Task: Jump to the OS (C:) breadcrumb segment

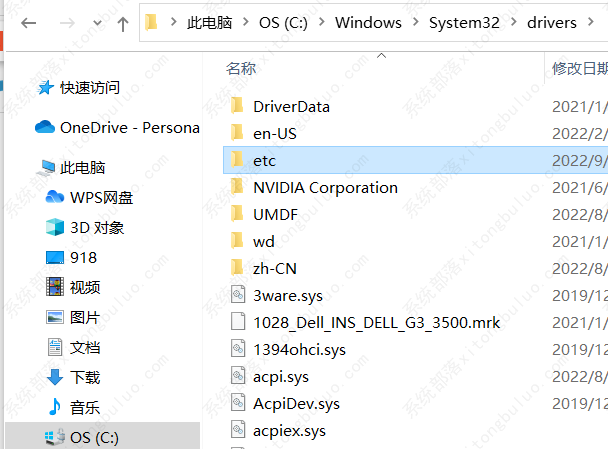Action: (x=283, y=22)
